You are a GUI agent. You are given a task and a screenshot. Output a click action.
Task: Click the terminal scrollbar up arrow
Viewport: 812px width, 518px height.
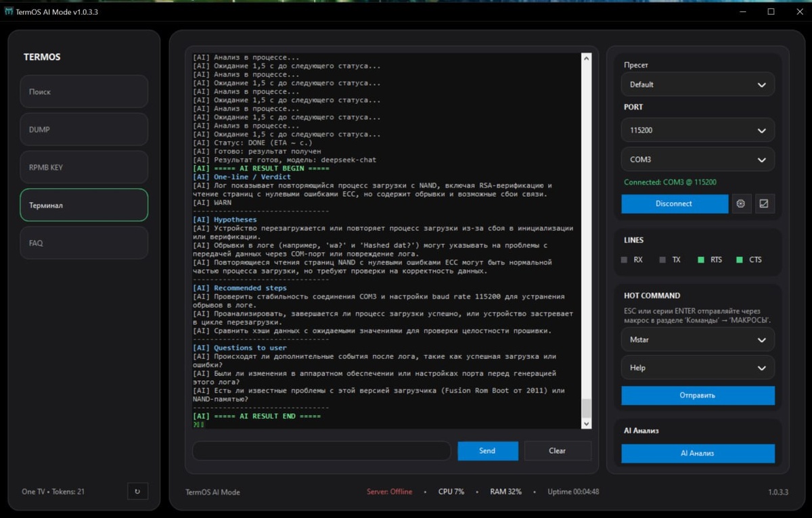(x=587, y=59)
